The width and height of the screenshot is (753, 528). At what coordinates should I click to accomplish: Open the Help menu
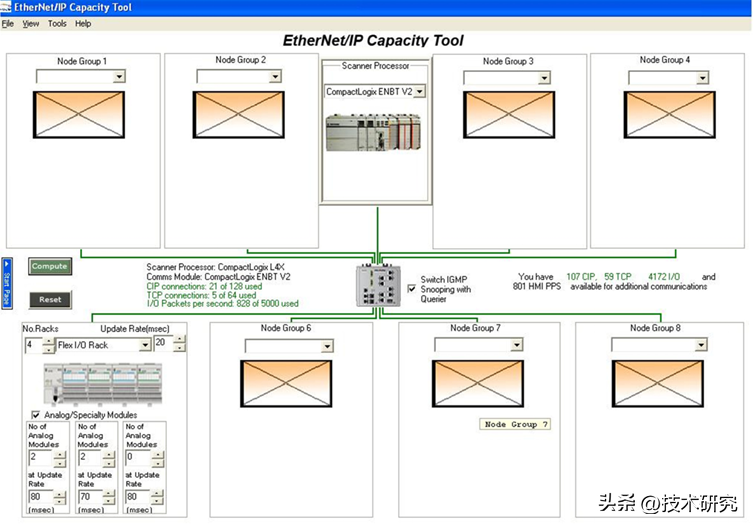click(82, 23)
